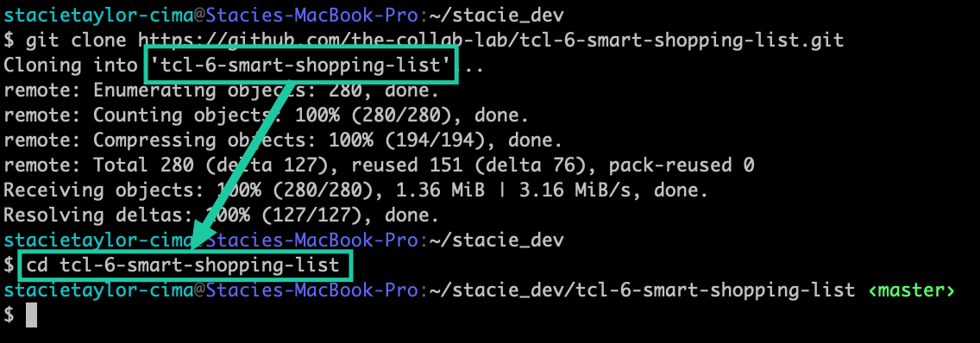Click the 'Total 280 (delta 127)' line

coord(379,165)
